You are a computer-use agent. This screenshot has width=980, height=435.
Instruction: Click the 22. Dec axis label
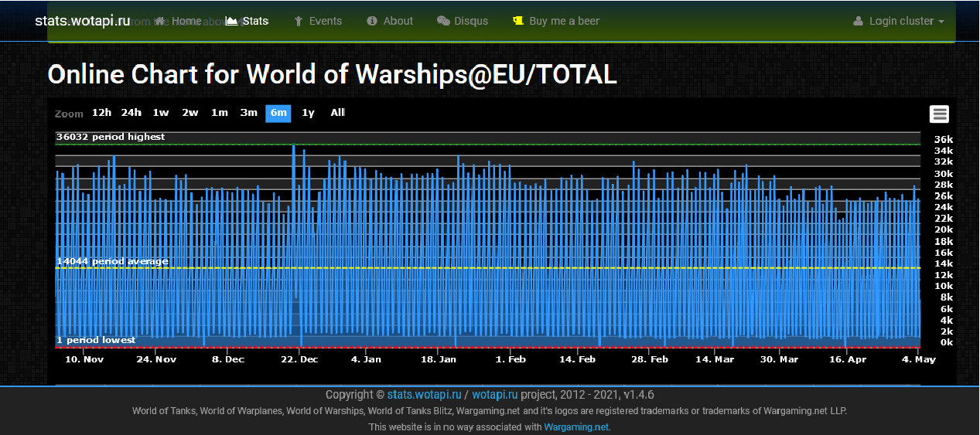pyautogui.click(x=299, y=359)
